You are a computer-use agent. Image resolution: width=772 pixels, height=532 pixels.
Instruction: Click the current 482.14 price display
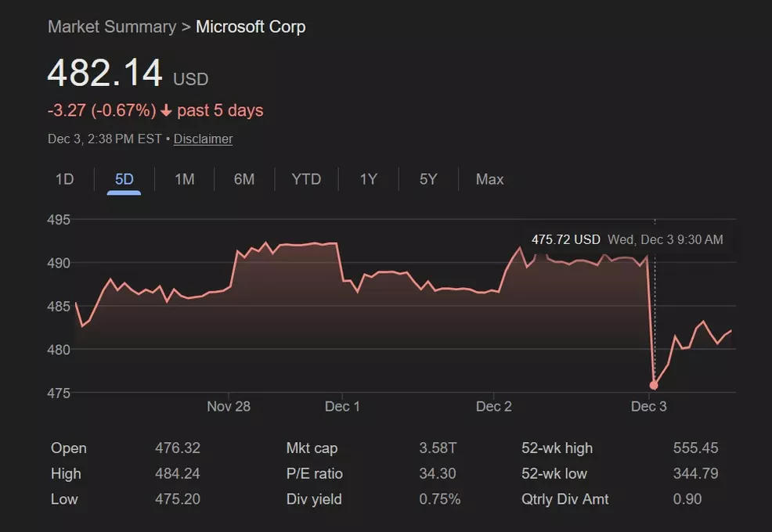(105, 73)
